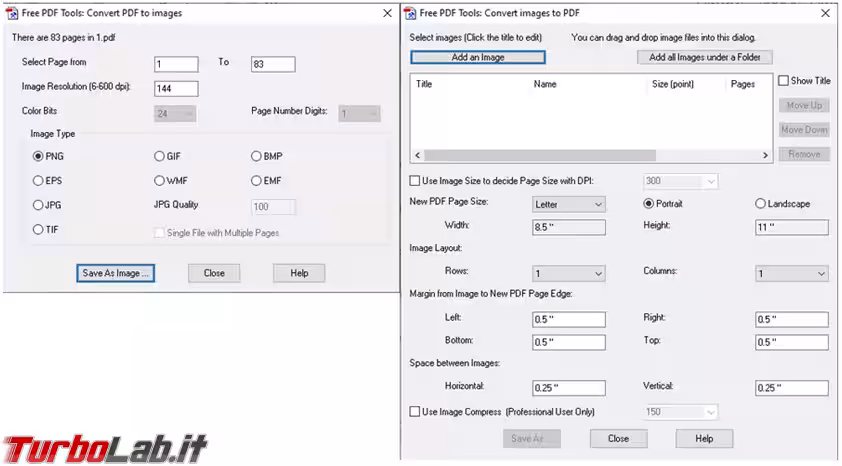Click the Convert images to PDF app icon

point(410,13)
